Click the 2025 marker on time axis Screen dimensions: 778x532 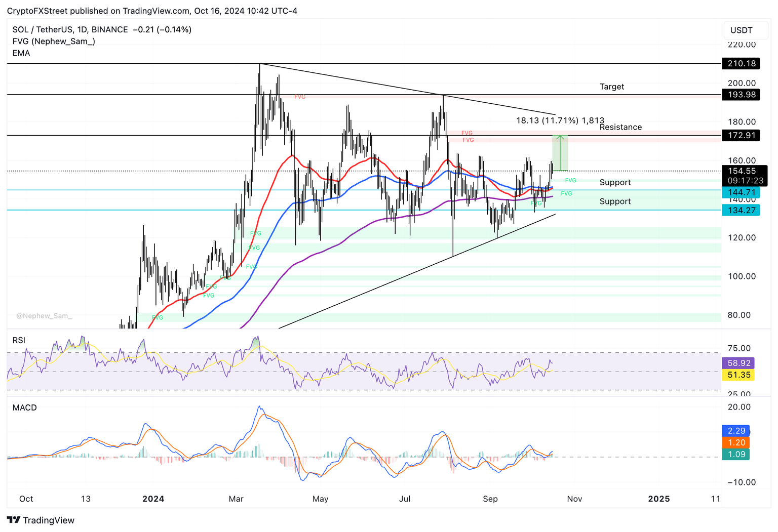(658, 499)
